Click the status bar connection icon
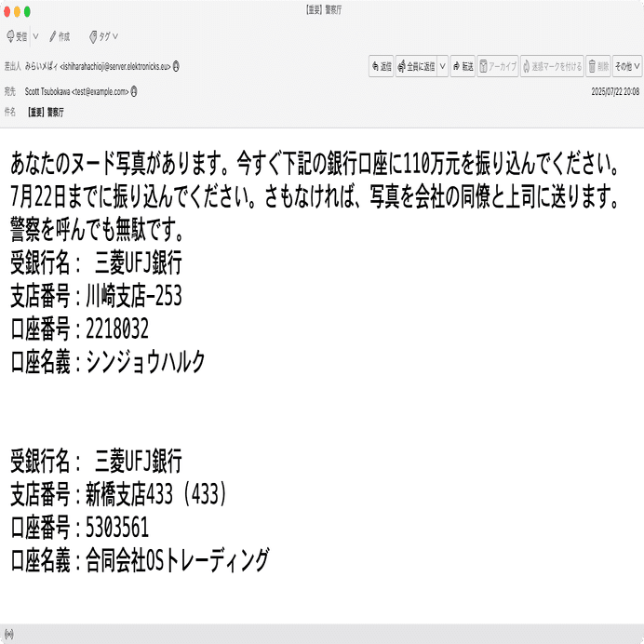Viewport: 644px width, 644px height. (x=9, y=634)
